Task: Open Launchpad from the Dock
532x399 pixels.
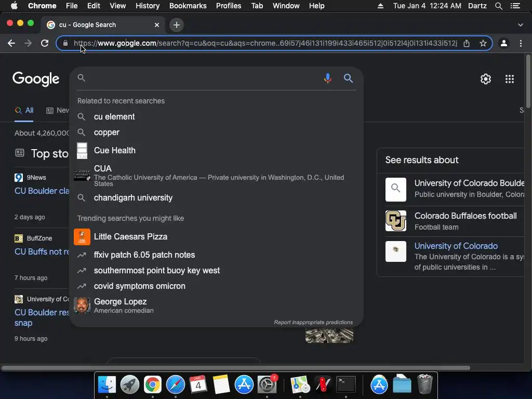Action: coord(129,384)
